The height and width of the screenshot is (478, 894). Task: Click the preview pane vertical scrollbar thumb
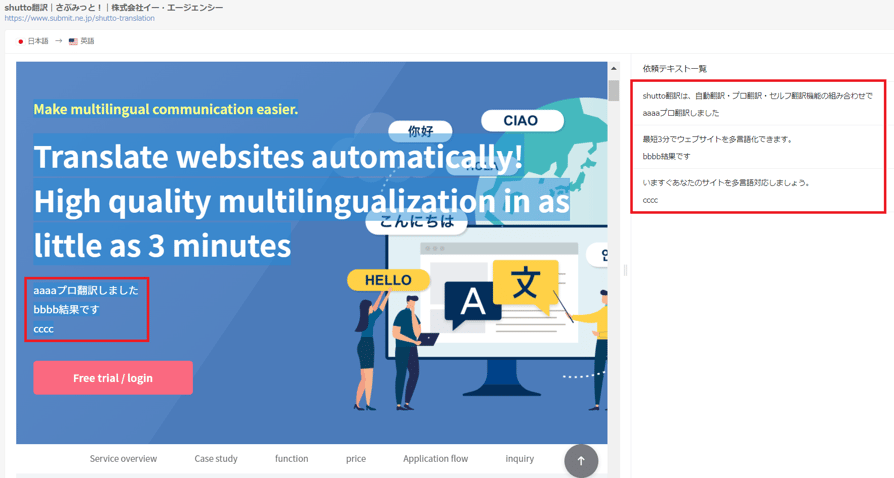613,90
